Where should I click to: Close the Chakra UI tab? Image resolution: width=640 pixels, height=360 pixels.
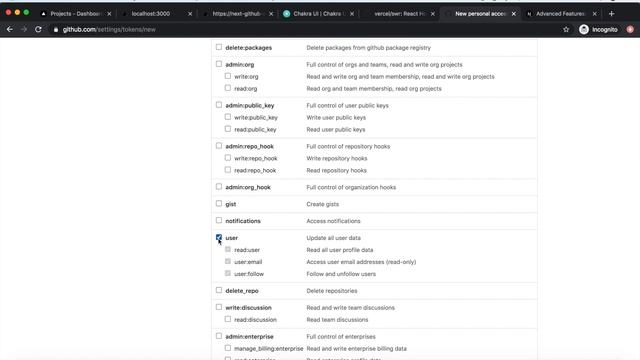pos(352,14)
